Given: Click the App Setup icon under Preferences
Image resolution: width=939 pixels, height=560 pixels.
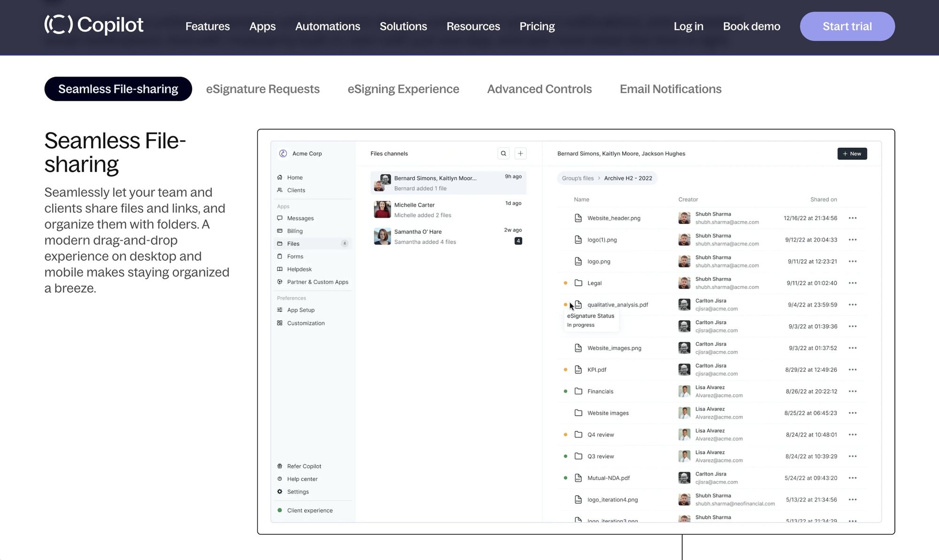Looking at the screenshot, I should (280, 309).
